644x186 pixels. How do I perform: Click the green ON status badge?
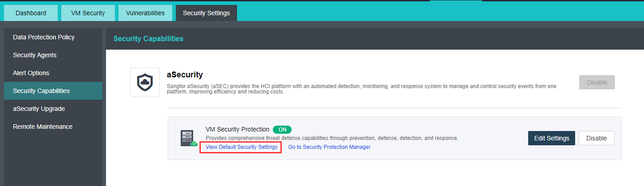pos(282,130)
